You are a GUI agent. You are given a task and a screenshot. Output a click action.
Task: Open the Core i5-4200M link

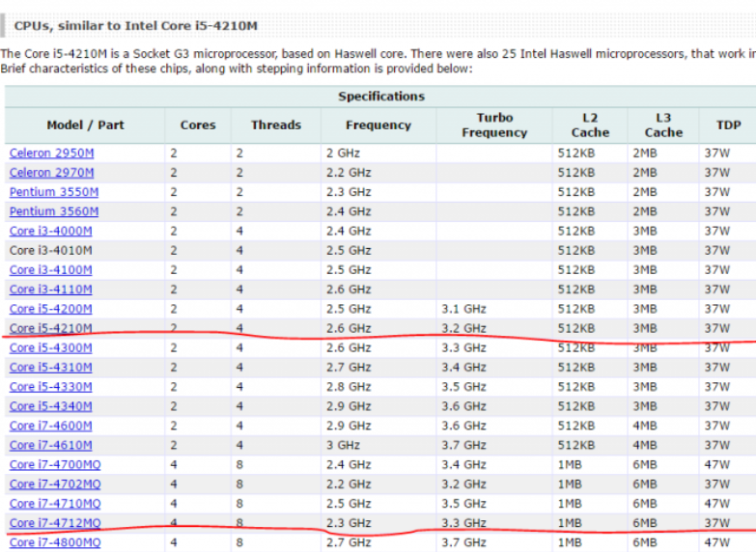point(50,309)
